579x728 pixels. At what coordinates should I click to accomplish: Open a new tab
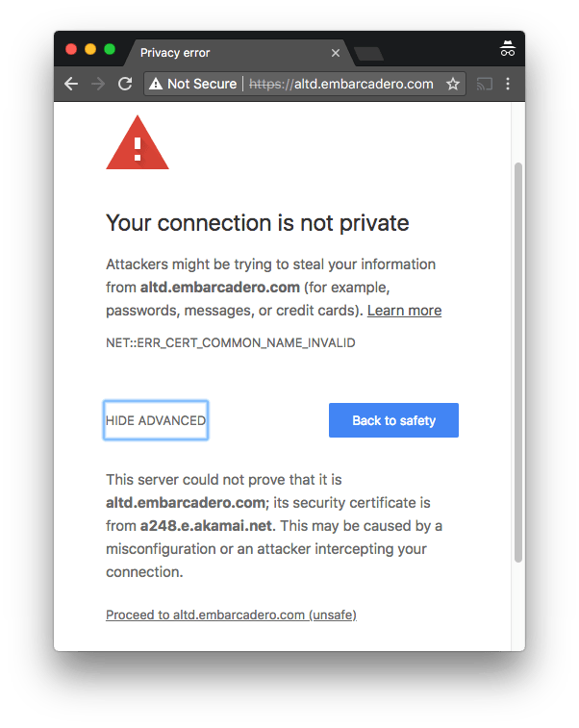(x=368, y=53)
